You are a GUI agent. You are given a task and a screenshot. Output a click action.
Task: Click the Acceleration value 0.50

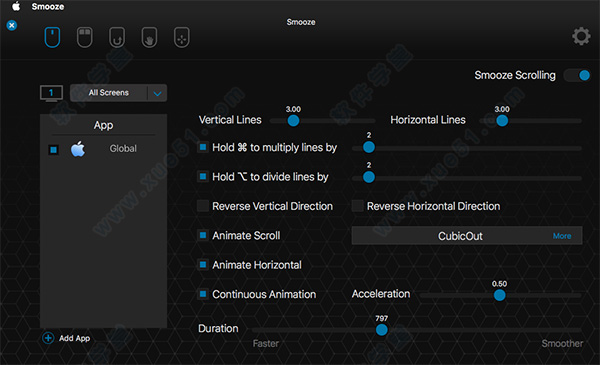tap(499, 284)
